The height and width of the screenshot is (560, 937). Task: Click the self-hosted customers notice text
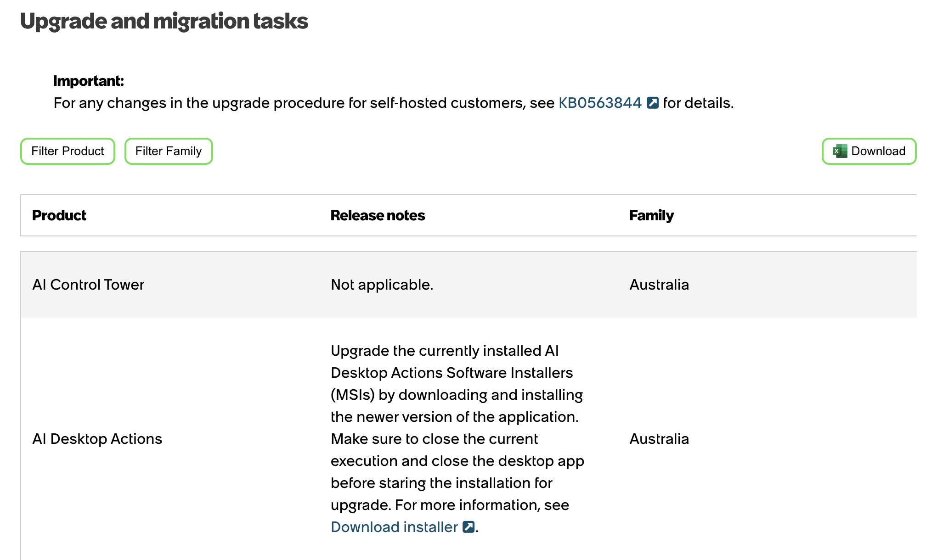[394, 103]
